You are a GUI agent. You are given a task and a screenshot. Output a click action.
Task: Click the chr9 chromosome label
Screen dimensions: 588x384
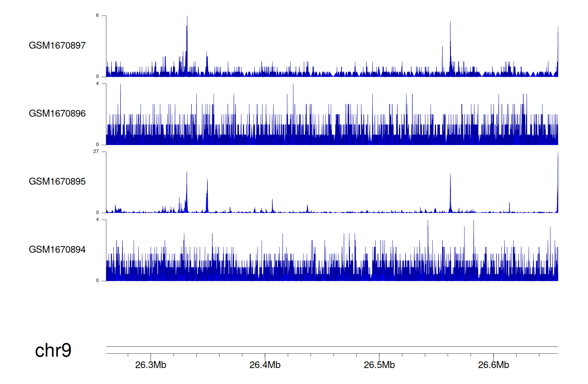(53, 350)
